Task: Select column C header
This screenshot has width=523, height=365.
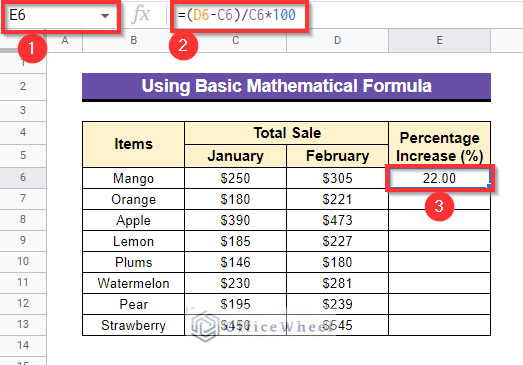Action: point(235,40)
